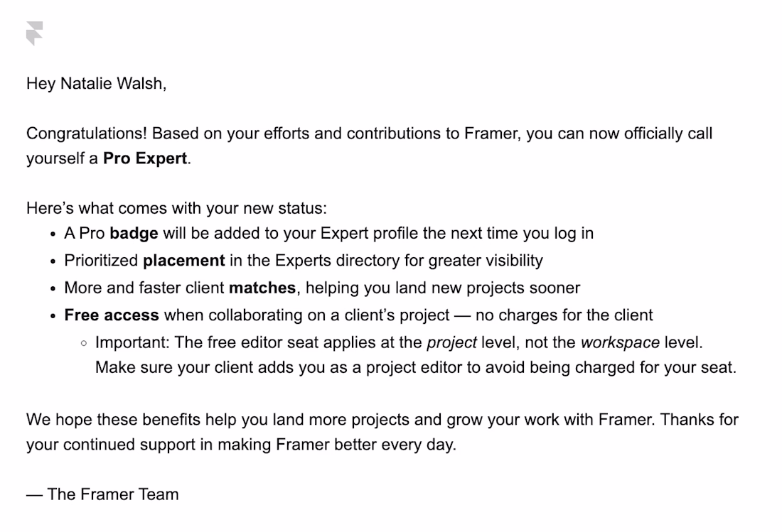Click 'Here's what comes with your new status'
This screenshot has height=532, width=782.
[176, 208]
